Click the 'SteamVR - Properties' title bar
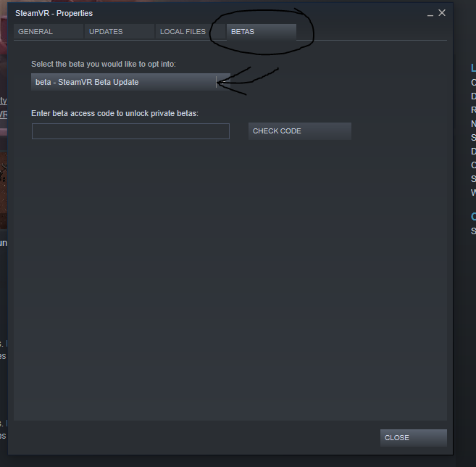476x467 pixels. (54, 13)
